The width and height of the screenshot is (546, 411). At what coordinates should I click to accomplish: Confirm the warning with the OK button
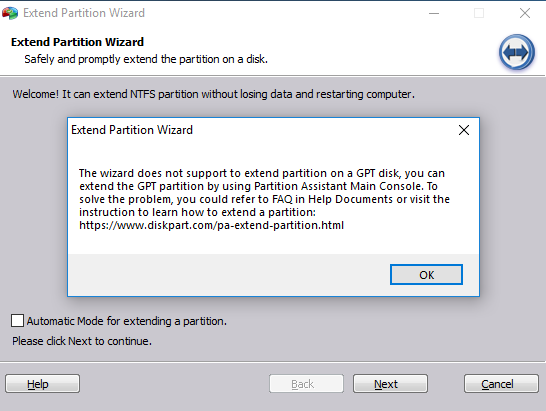click(x=427, y=275)
